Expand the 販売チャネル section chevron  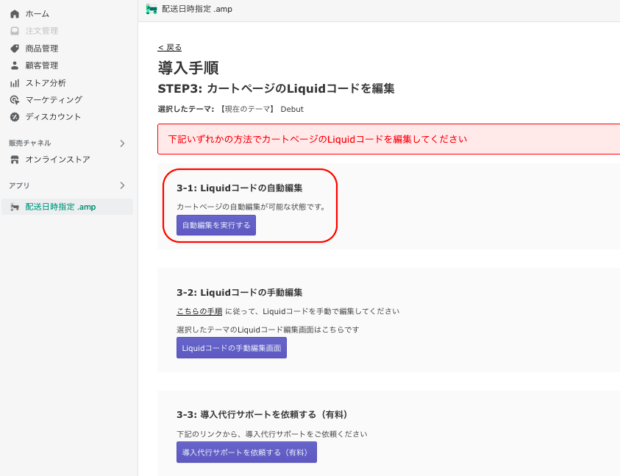pyautogui.click(x=122, y=143)
